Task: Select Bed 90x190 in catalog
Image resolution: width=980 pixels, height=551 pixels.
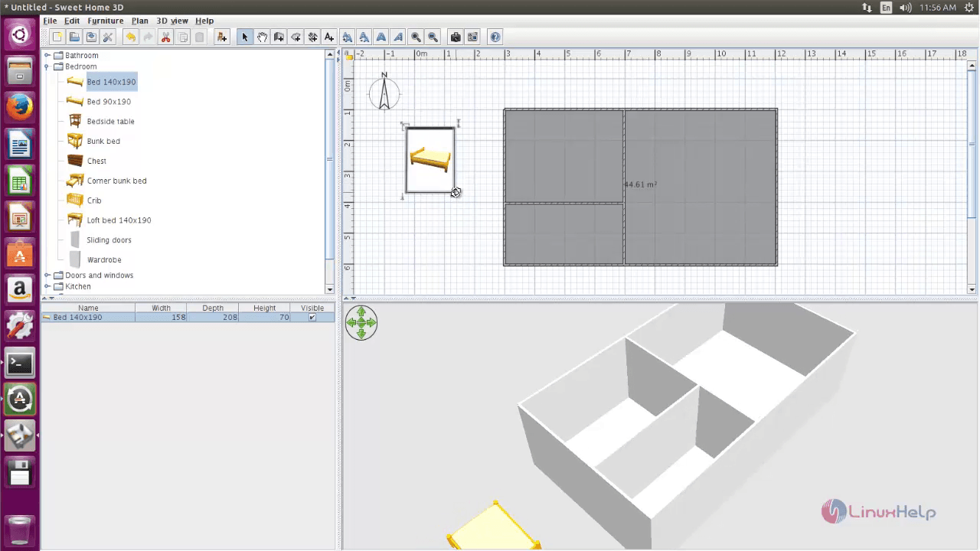Action: [x=109, y=101]
